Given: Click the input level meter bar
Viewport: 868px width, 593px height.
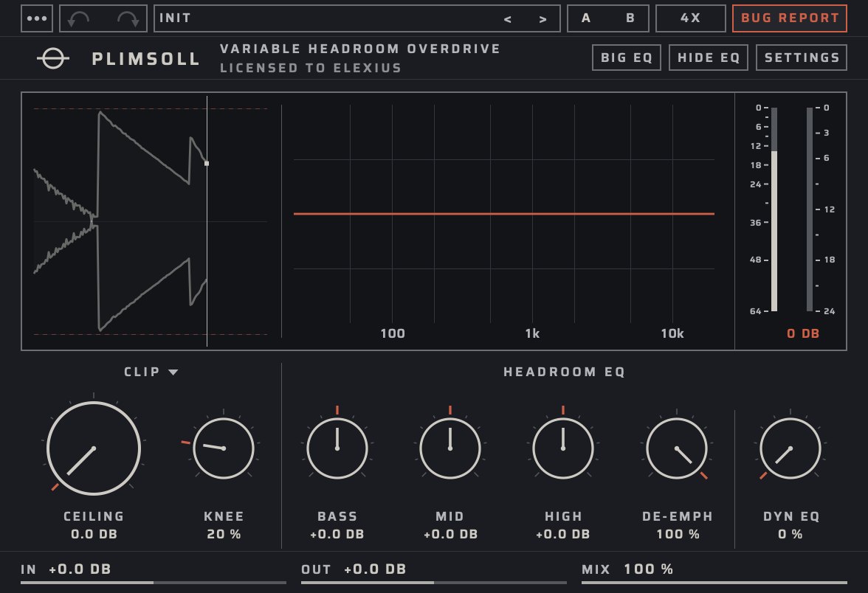Looking at the screenshot, I should [774, 209].
